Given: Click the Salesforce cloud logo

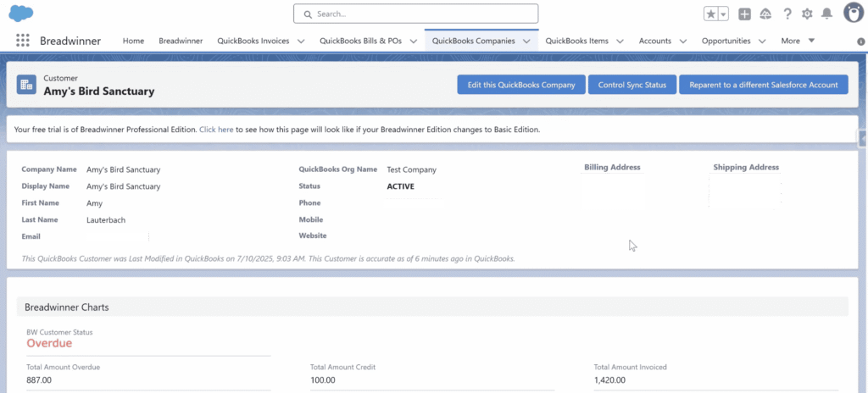Looking at the screenshot, I should [21, 14].
